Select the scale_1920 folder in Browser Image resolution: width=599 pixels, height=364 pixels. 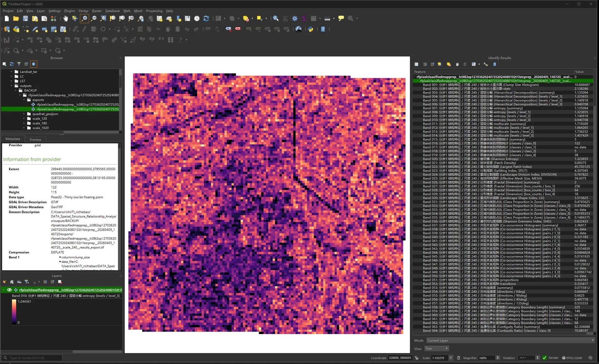[41, 128]
